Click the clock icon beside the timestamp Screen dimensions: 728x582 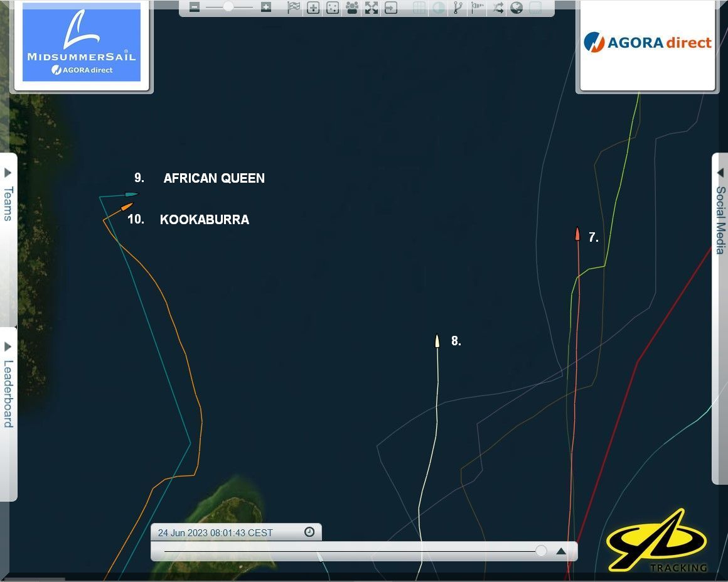(309, 532)
